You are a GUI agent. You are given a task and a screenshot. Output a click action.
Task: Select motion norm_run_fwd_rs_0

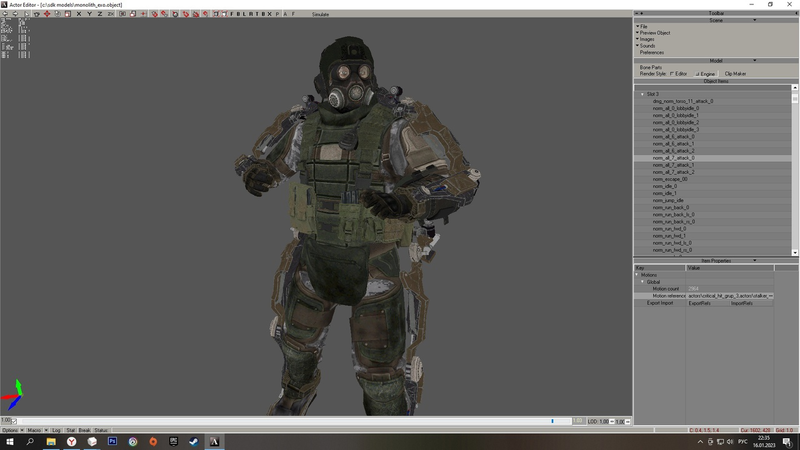pyautogui.click(x=672, y=251)
